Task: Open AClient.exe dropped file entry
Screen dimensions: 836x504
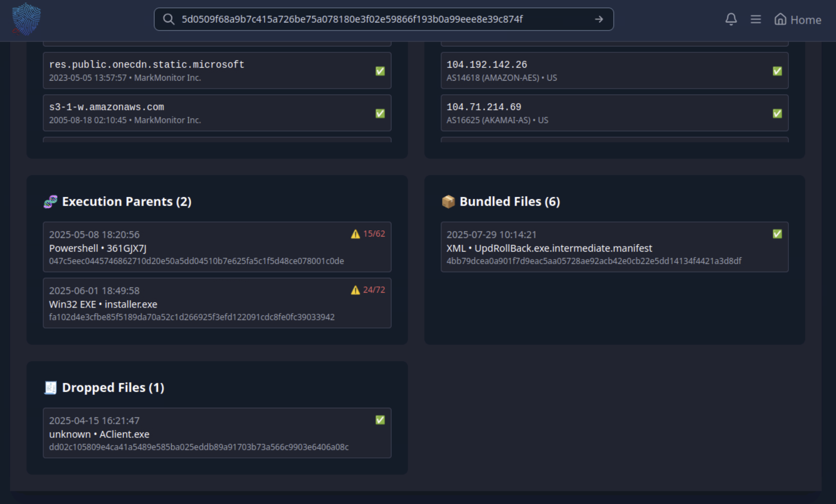Action: point(217,433)
